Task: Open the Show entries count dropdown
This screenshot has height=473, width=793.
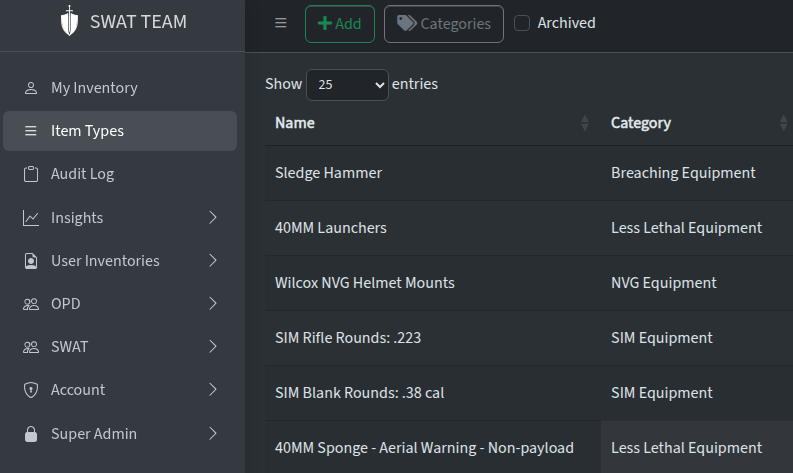Action: 347,85
